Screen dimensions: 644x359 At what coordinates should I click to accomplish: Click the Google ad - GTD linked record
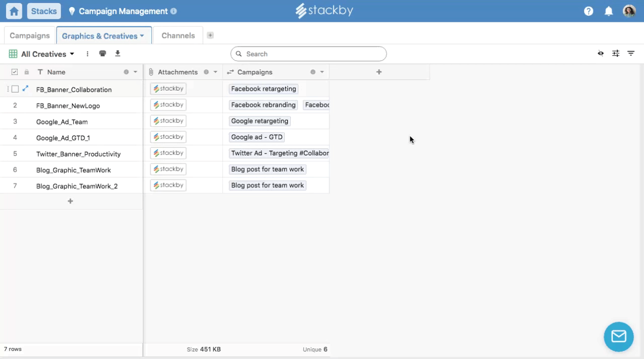257,137
